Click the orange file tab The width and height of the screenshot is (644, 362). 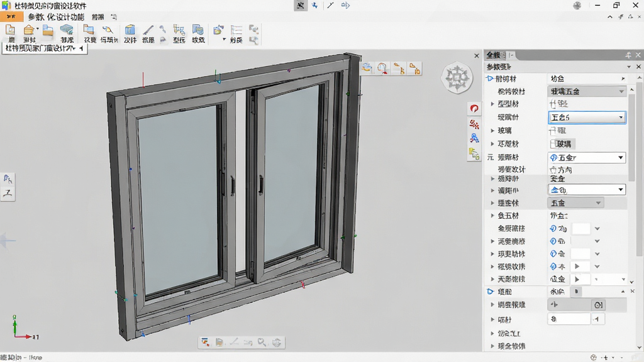click(11, 17)
